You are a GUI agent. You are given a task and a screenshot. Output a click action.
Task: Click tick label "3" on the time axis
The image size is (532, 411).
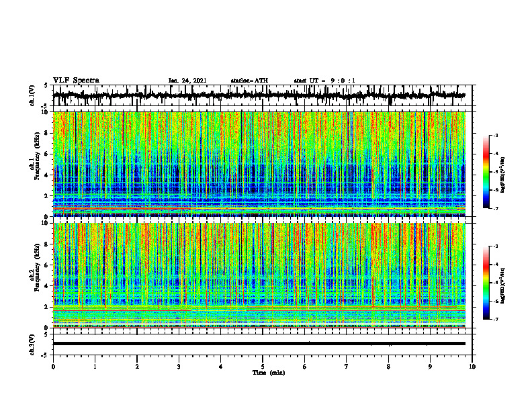tap(179, 367)
